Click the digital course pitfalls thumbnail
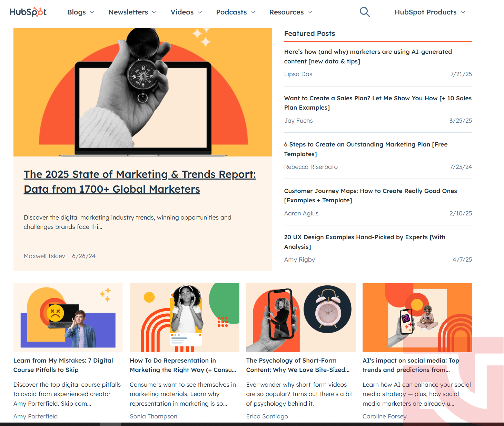Image resolution: width=504 pixels, height=426 pixels. pyautogui.click(x=68, y=318)
